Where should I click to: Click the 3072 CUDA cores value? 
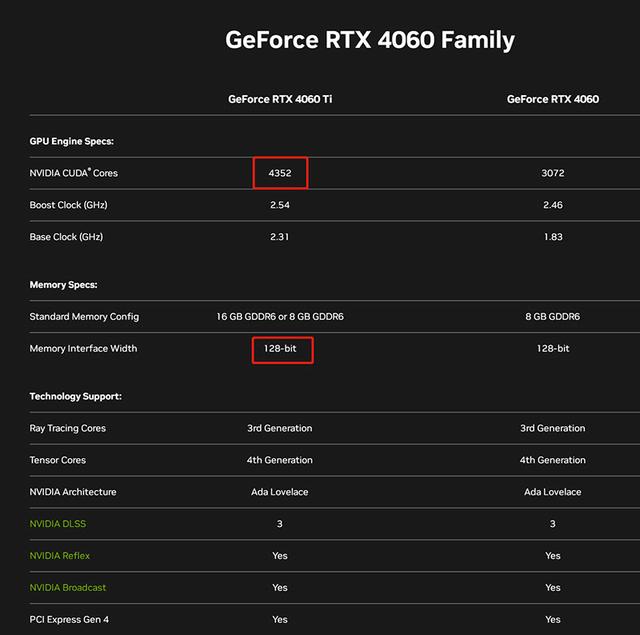(x=553, y=173)
